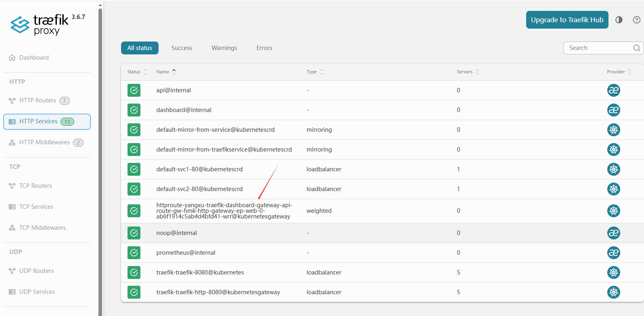Viewport: 644px width, 316px height.
Task: Click the HTTP Middlewares count badge 2
Action: [x=78, y=143]
